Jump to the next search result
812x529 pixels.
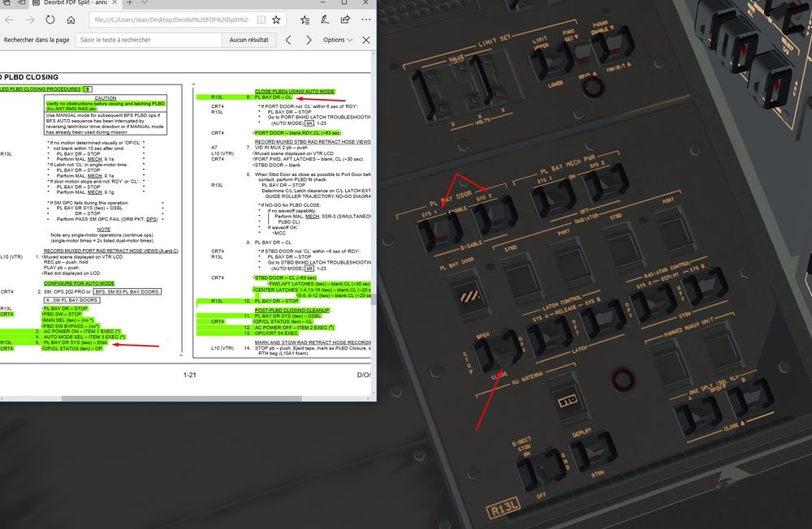pos(309,40)
